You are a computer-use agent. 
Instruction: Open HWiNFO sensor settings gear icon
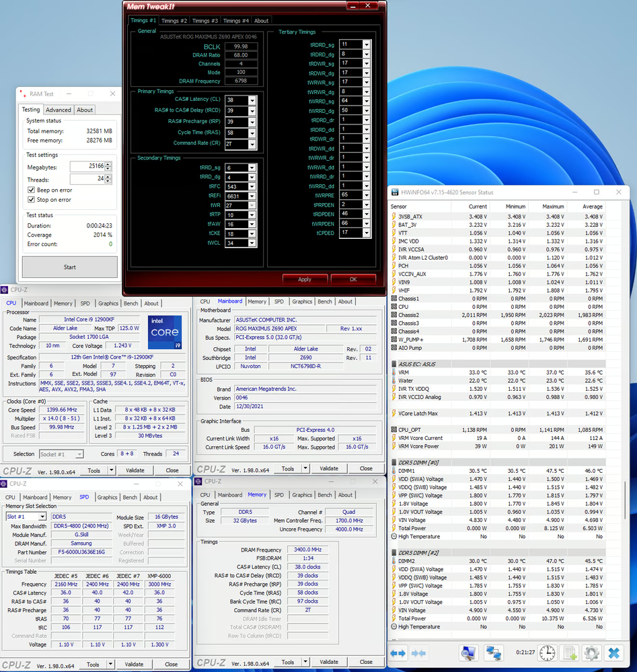point(591,653)
